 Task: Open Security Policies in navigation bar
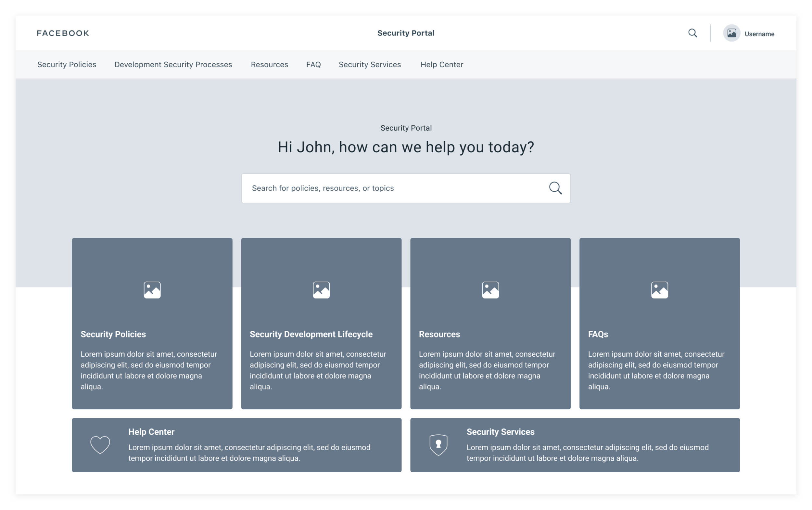[67, 64]
